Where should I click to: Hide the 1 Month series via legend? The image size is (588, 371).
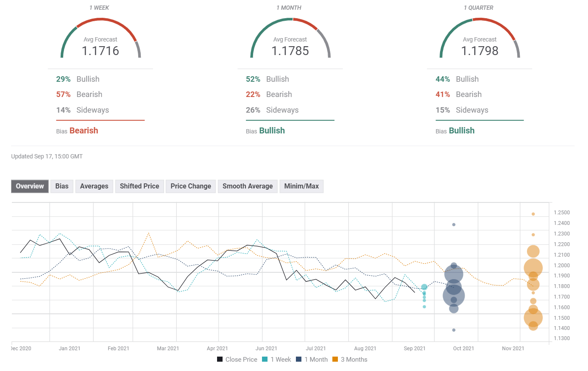pyautogui.click(x=312, y=360)
